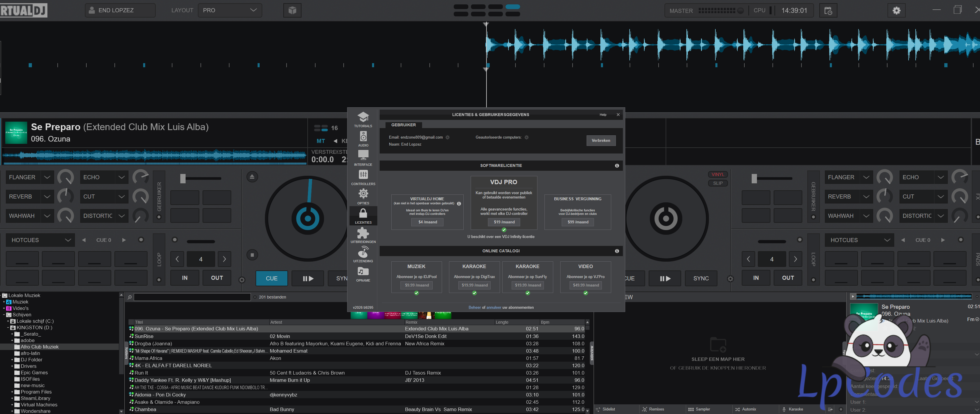This screenshot has width=980, height=414.
Task: Open the clock icon beside the time
Action: [828, 11]
